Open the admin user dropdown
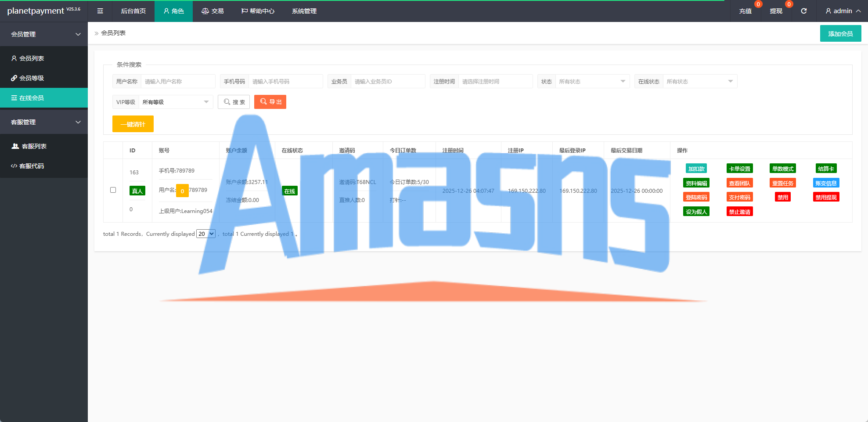The width and height of the screenshot is (868, 422). pyautogui.click(x=843, y=11)
